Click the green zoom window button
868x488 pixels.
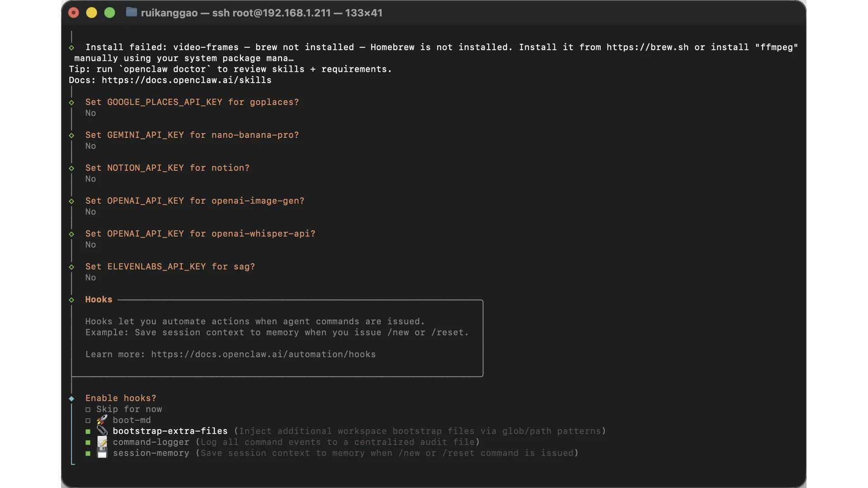(110, 13)
